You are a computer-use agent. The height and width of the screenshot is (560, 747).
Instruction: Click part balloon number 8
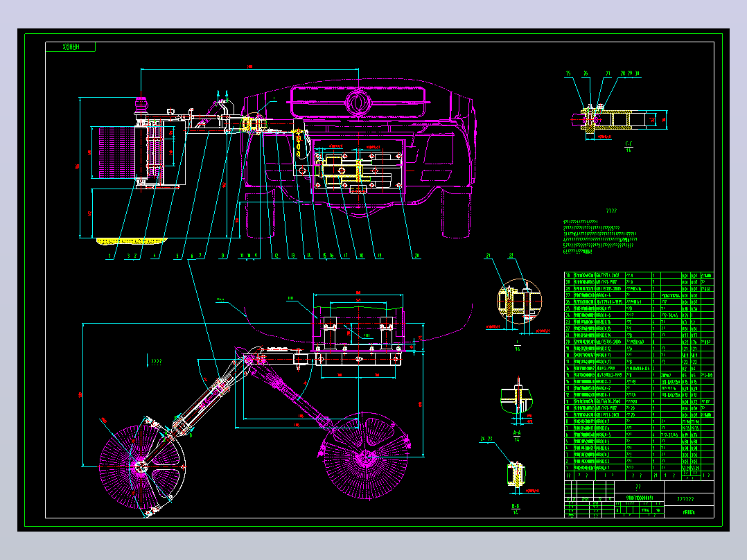[x=222, y=256]
